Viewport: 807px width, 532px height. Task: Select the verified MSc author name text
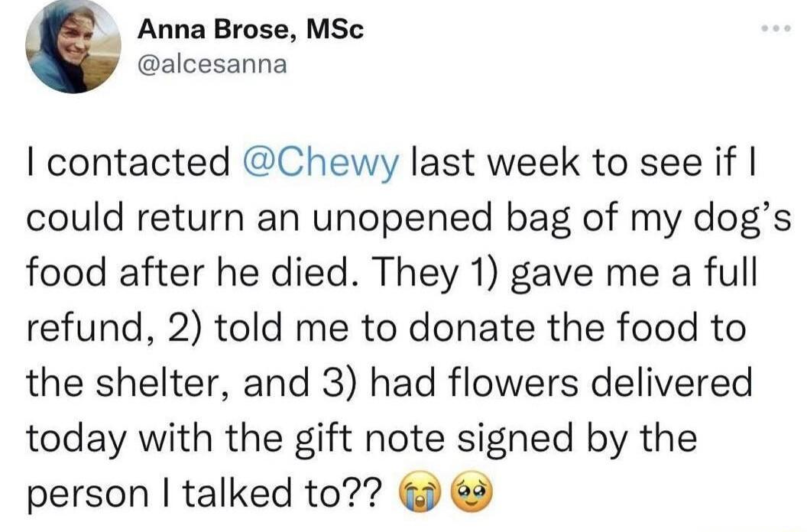tap(249, 31)
